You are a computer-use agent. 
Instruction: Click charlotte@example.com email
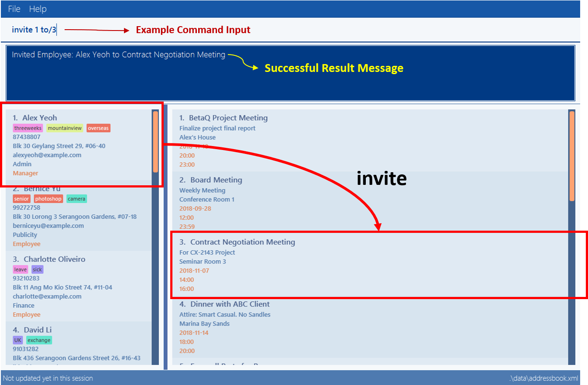(47, 296)
